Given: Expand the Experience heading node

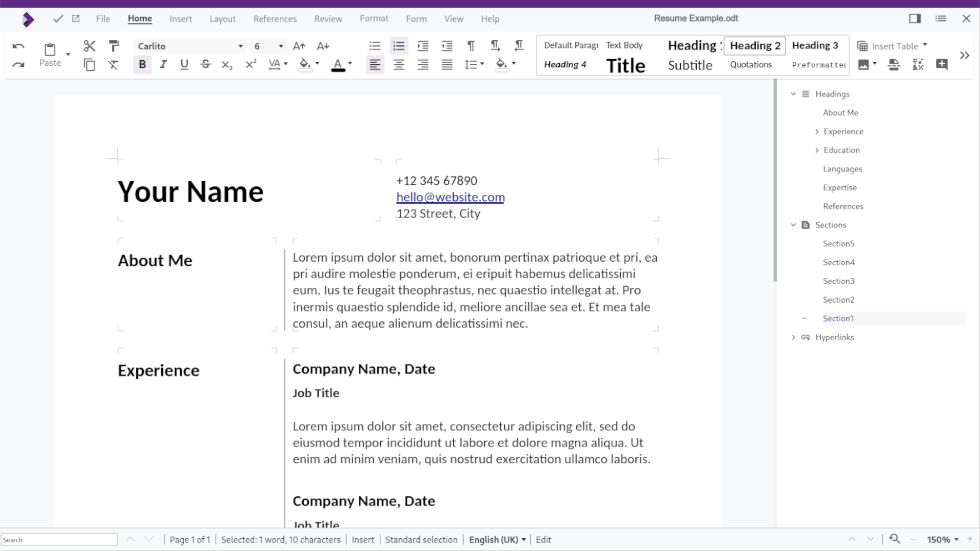Looking at the screenshot, I should pos(817,132).
